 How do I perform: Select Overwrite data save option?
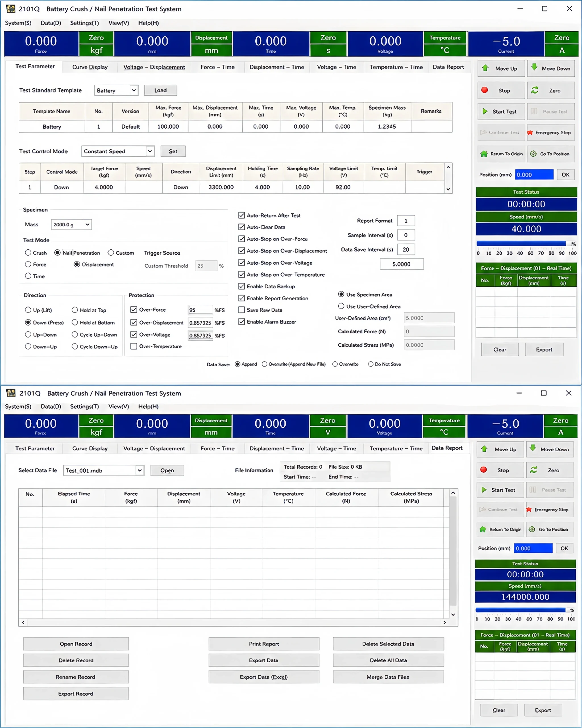coord(335,364)
